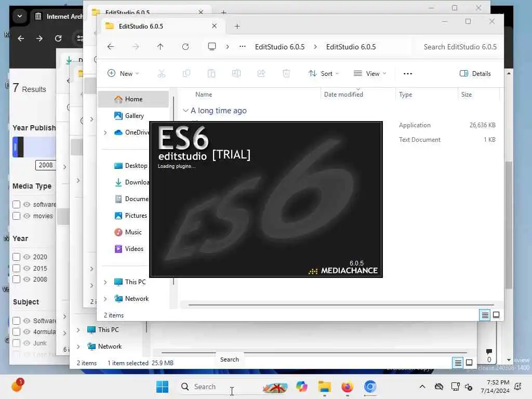Check the software media type filter
This screenshot has width=532, height=399.
16,205
